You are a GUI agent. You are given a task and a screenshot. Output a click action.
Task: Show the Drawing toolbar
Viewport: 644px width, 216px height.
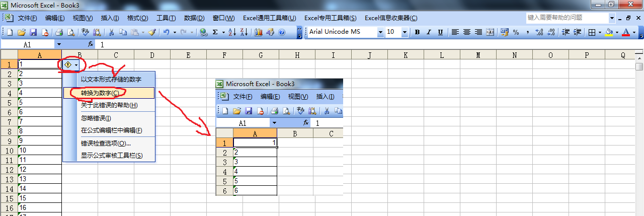tap(270, 32)
